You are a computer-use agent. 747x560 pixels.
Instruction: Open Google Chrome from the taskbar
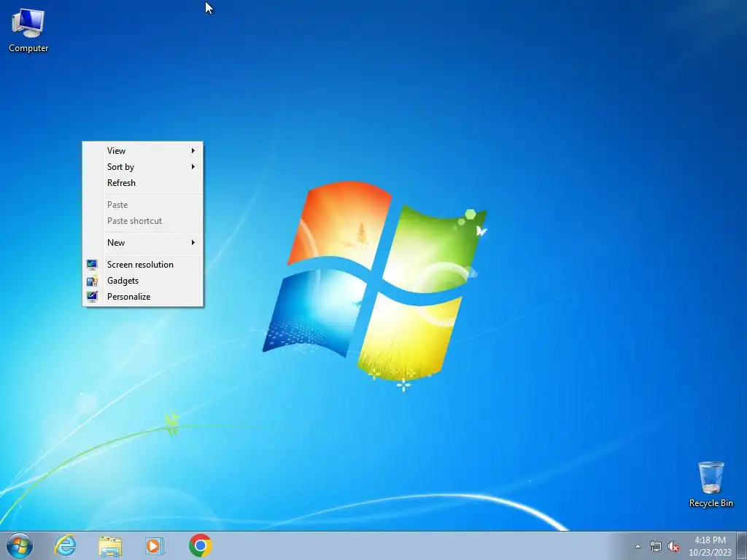click(x=200, y=545)
